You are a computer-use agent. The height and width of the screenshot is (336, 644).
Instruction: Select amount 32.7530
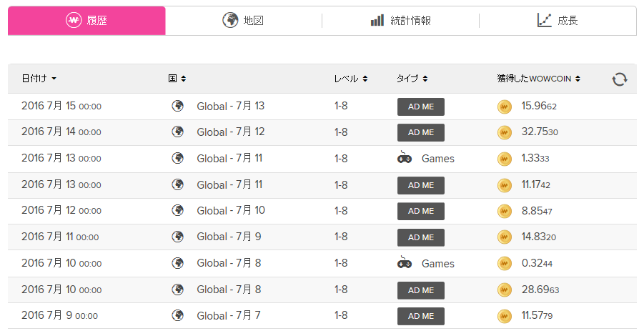point(540,132)
